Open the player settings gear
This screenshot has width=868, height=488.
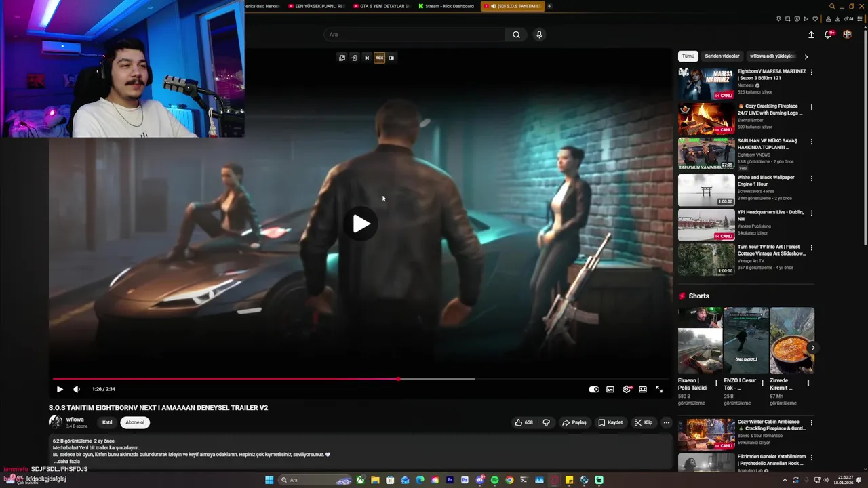point(627,389)
